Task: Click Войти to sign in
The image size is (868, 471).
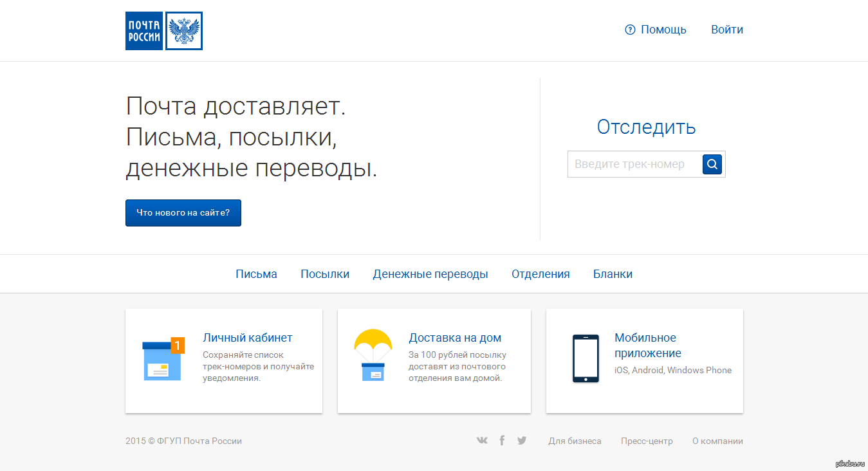Action: [x=727, y=30]
